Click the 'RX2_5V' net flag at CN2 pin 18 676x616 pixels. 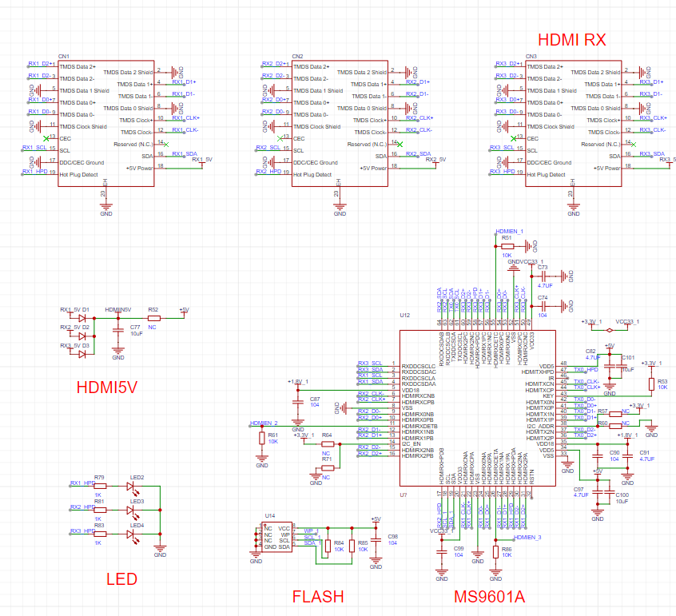(435, 160)
